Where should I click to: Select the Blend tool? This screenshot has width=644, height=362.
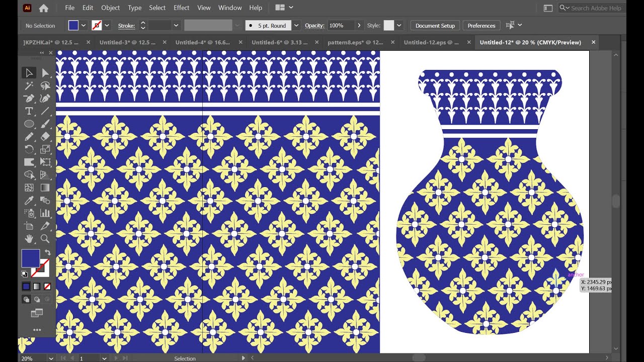coord(45,201)
